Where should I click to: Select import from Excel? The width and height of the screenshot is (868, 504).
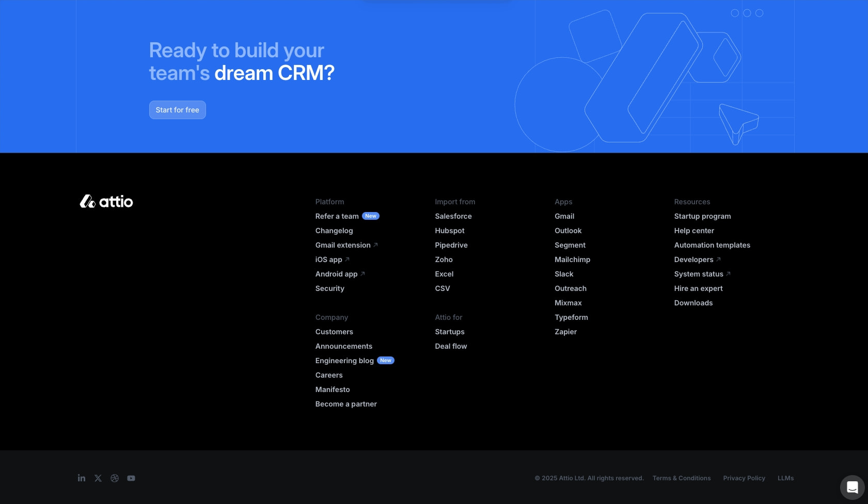(x=444, y=274)
